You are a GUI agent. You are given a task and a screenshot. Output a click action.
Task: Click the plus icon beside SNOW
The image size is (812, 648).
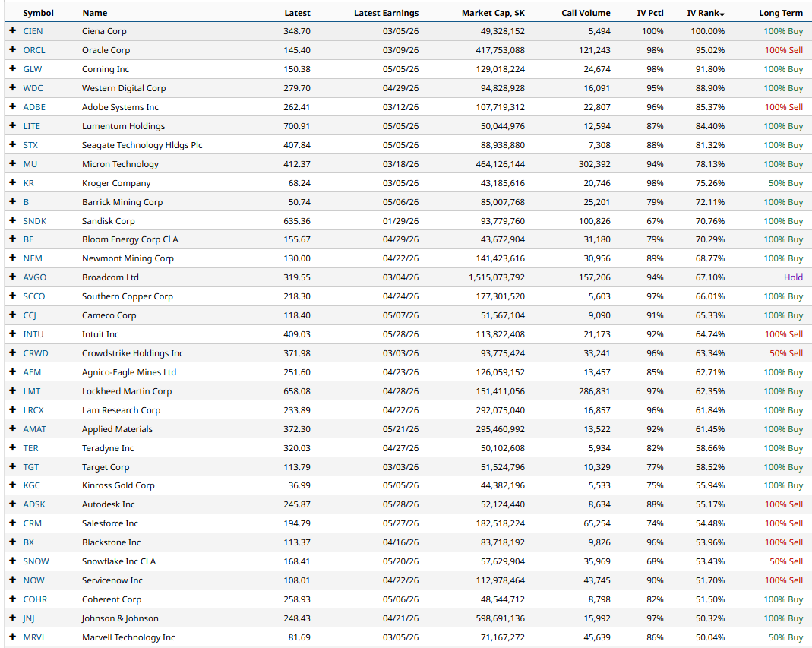pos(13,561)
